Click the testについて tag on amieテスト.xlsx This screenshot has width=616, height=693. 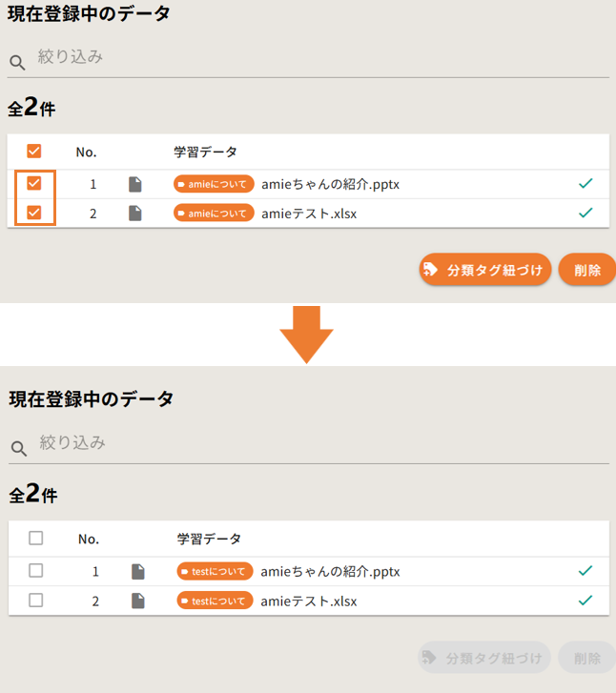(x=215, y=601)
